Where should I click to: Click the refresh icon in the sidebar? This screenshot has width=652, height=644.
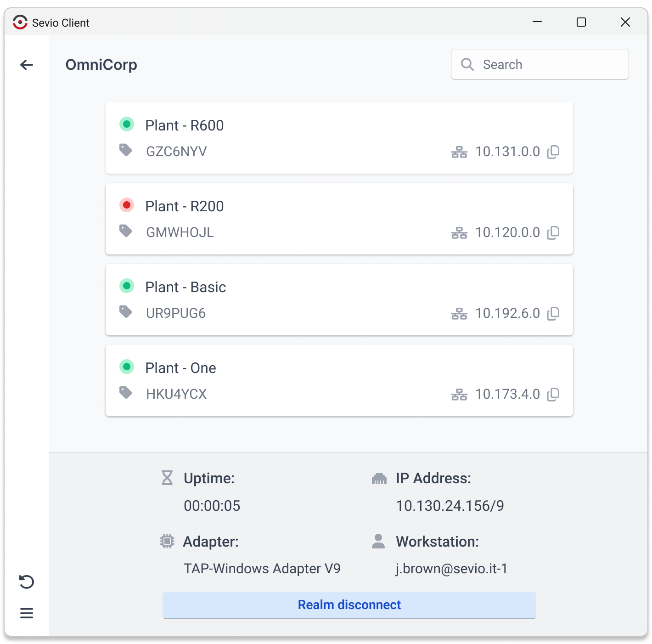coord(27,582)
